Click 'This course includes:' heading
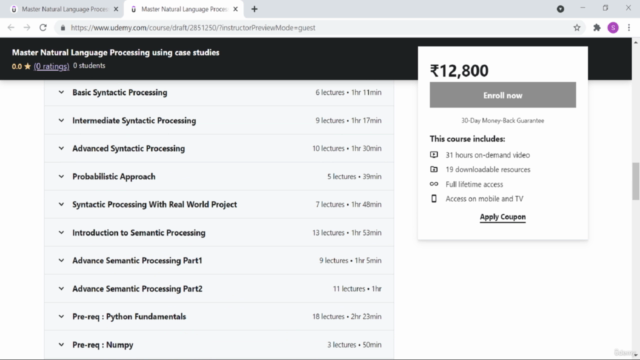This screenshot has width=640, height=360. (467, 139)
